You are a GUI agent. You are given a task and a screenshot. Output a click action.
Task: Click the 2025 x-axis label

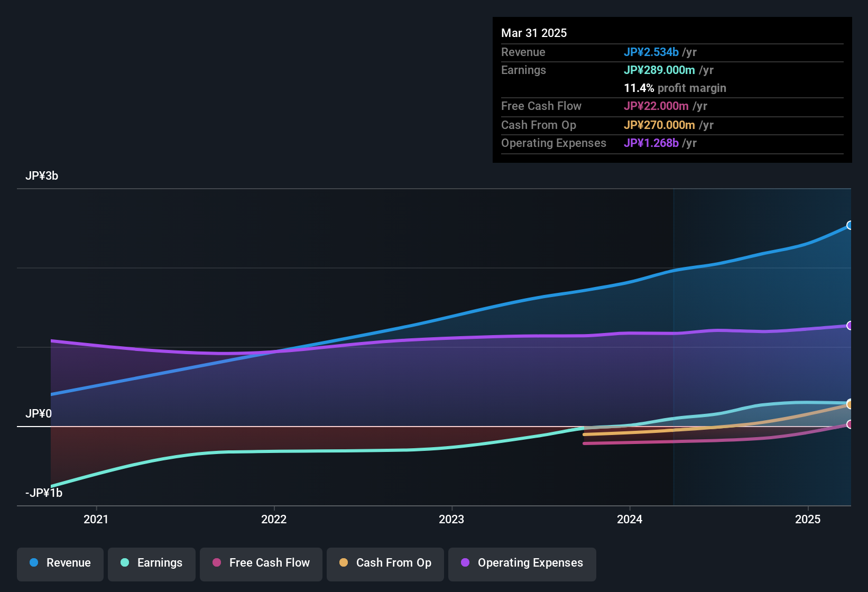(x=808, y=519)
